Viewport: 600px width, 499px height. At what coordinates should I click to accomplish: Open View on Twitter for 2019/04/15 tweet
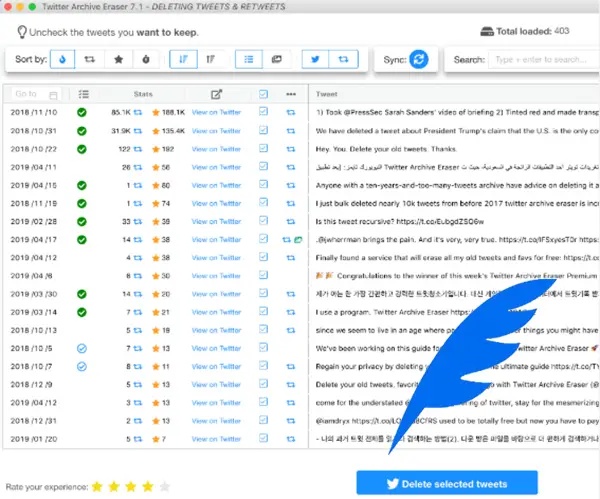(216, 186)
